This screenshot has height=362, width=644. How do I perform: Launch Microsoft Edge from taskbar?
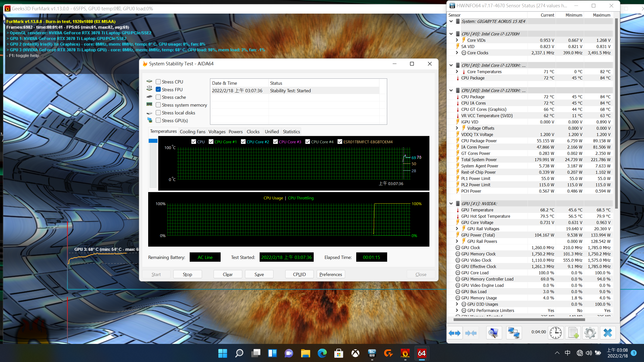pos(322,353)
